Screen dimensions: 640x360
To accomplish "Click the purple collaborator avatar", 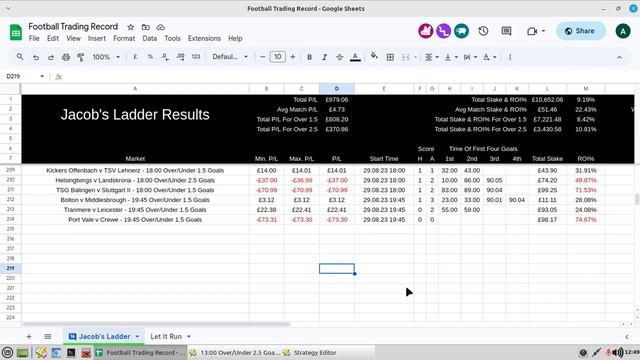I will pos(444,31).
